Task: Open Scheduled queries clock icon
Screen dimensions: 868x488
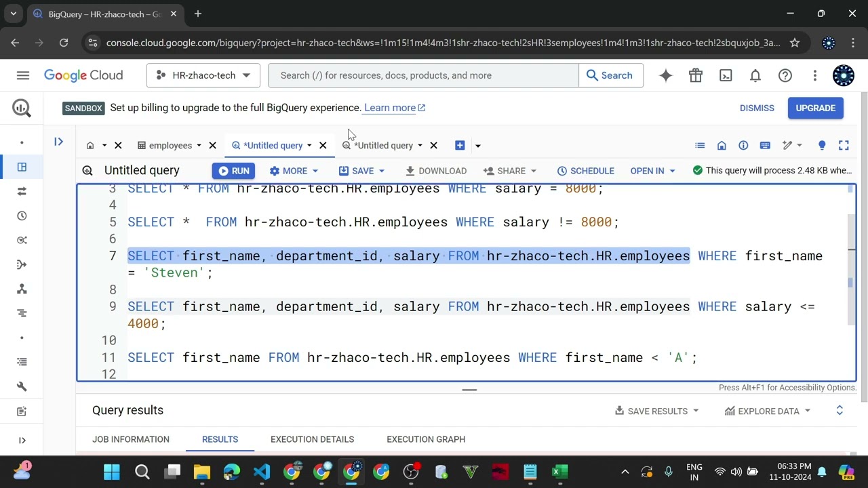Action: (22, 216)
